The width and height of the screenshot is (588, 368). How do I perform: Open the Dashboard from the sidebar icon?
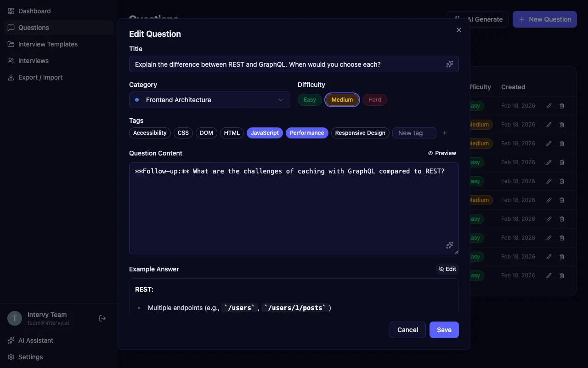coord(11,11)
